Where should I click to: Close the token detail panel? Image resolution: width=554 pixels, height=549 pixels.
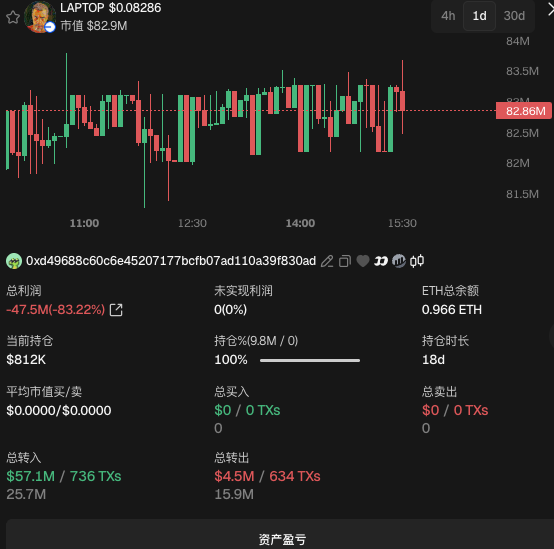pos(550,10)
